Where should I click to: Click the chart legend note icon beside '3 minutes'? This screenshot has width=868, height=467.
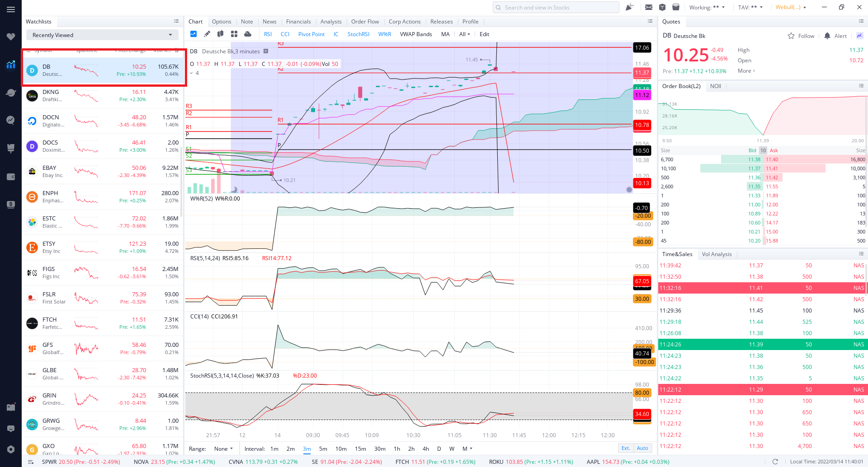pos(266,51)
